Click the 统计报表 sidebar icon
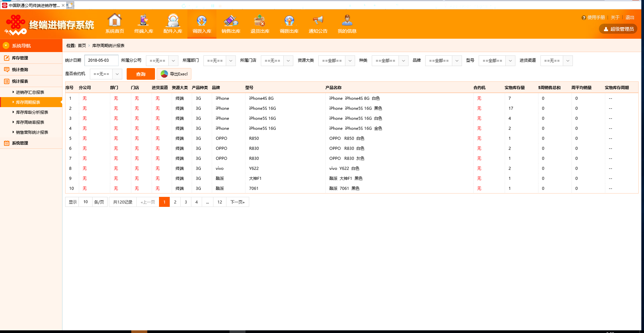 (x=7, y=81)
